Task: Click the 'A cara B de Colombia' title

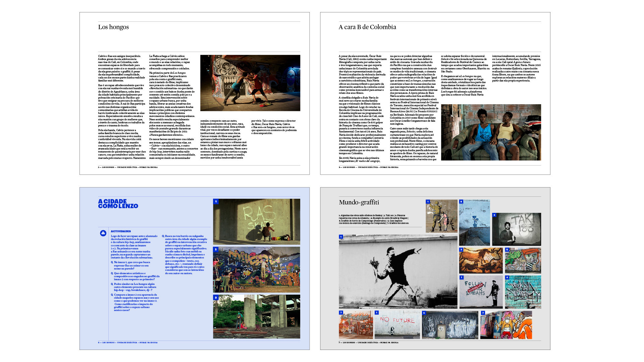Action: 367,27
